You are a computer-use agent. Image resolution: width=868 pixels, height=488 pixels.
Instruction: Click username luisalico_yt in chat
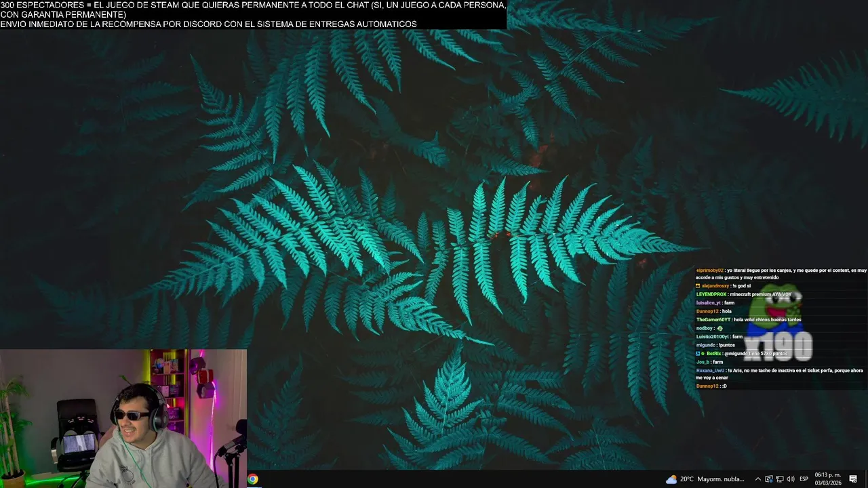tap(708, 303)
